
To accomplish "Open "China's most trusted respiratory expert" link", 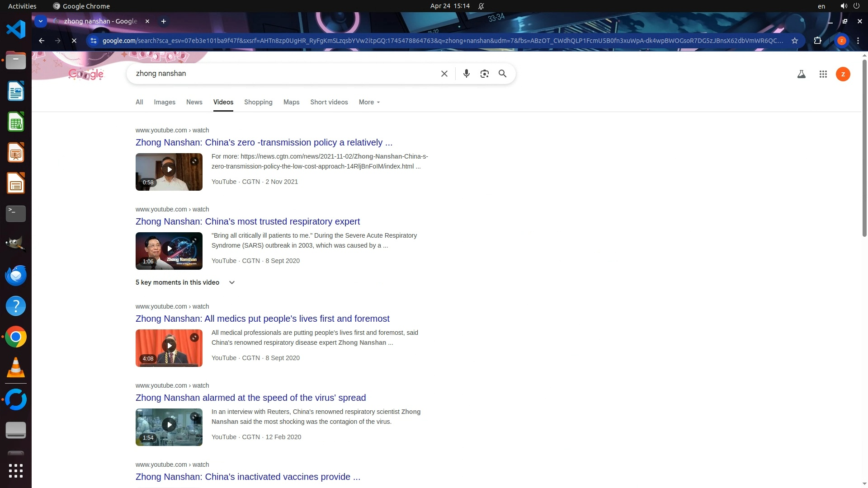I will tap(247, 221).
